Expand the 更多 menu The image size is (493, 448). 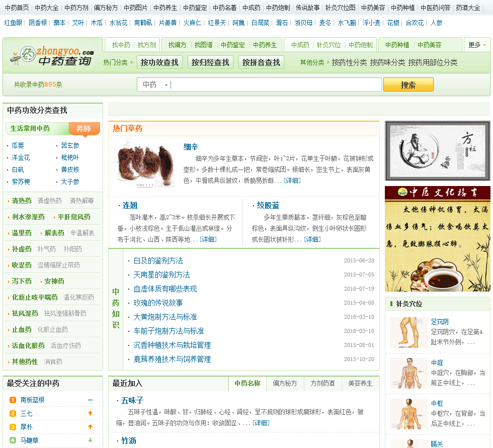(x=477, y=45)
